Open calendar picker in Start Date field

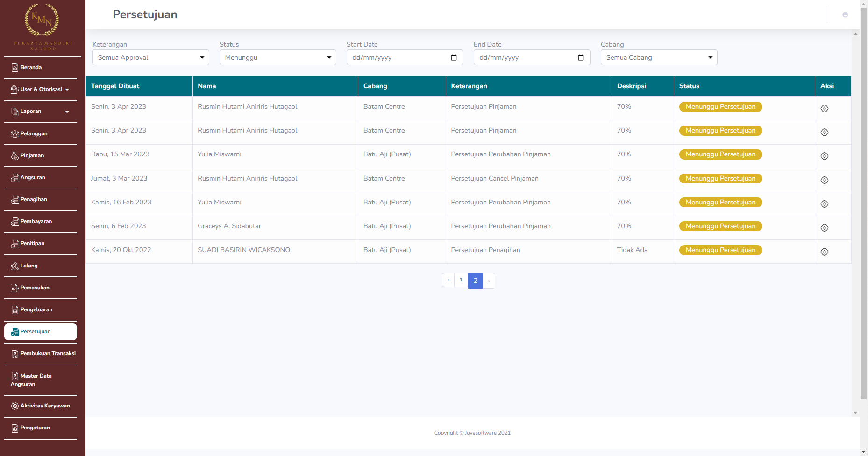(454, 57)
